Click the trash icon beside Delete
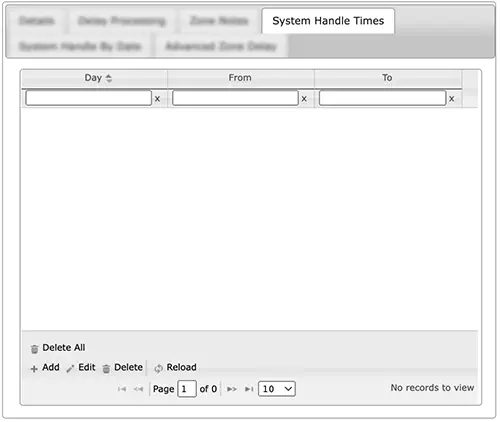 click(106, 369)
